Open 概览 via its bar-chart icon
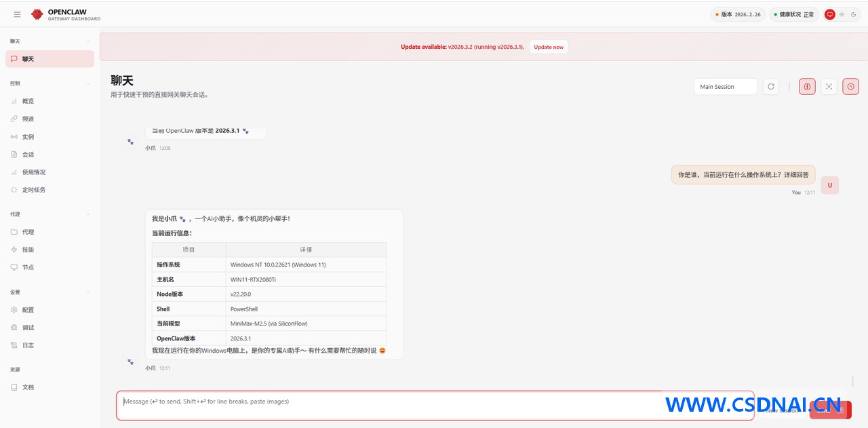Viewport: 868px width, 428px height. [14, 101]
